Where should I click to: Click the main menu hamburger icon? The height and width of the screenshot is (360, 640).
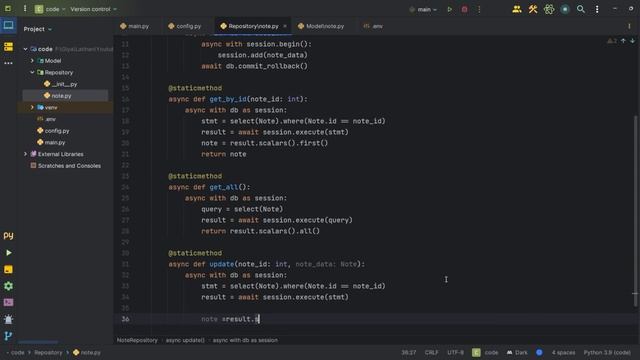[25, 9]
